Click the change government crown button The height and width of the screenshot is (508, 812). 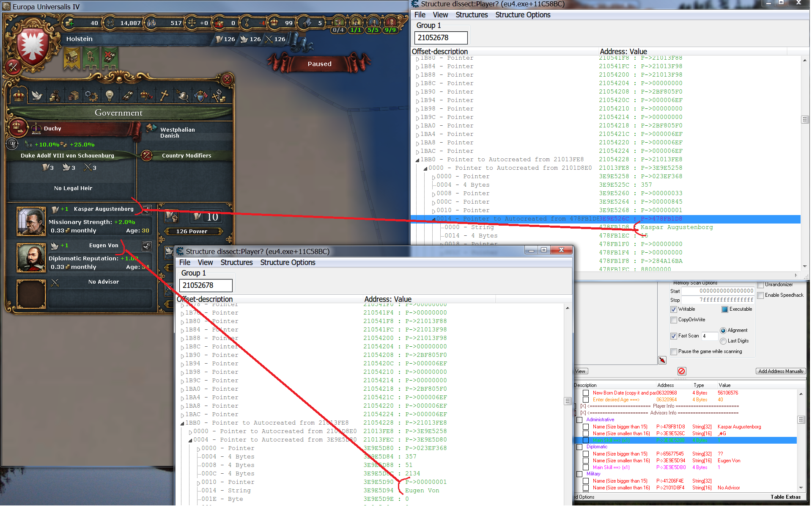point(17,127)
